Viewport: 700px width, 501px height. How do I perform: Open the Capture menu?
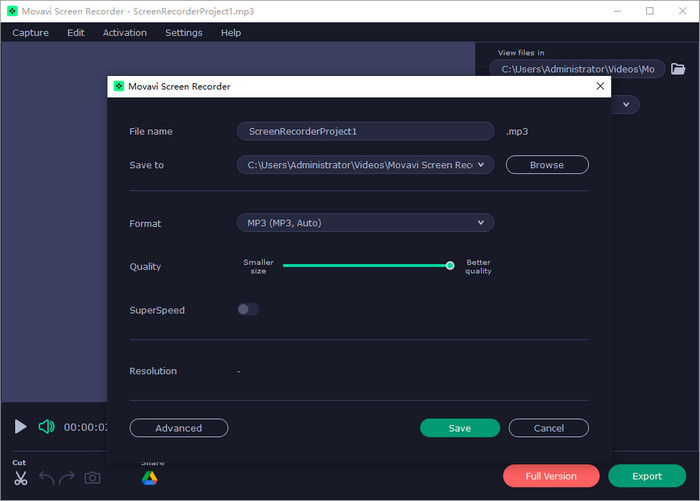point(30,33)
